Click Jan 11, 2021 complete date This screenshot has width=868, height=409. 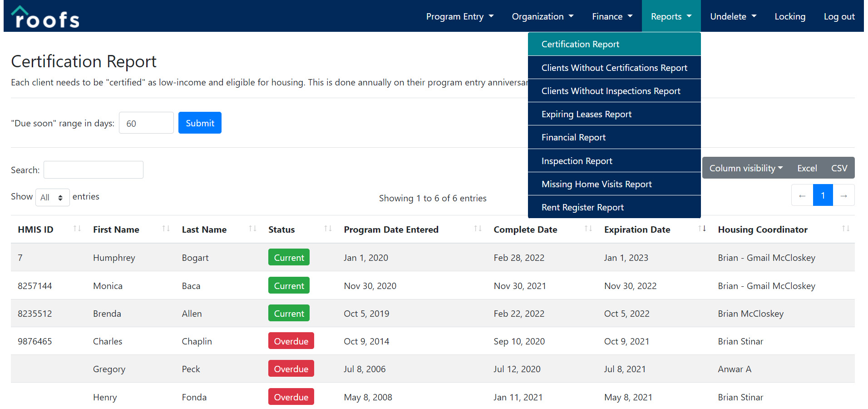tap(518, 397)
